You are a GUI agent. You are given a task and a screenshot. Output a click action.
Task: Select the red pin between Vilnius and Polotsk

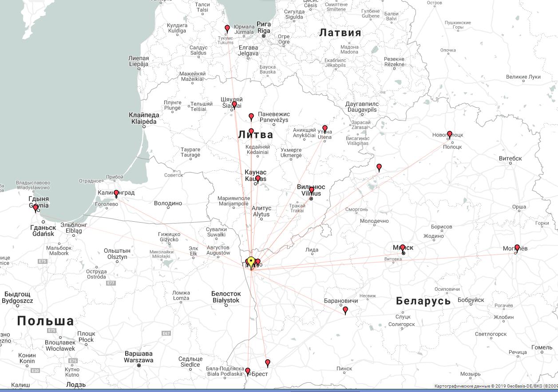[x=379, y=167]
